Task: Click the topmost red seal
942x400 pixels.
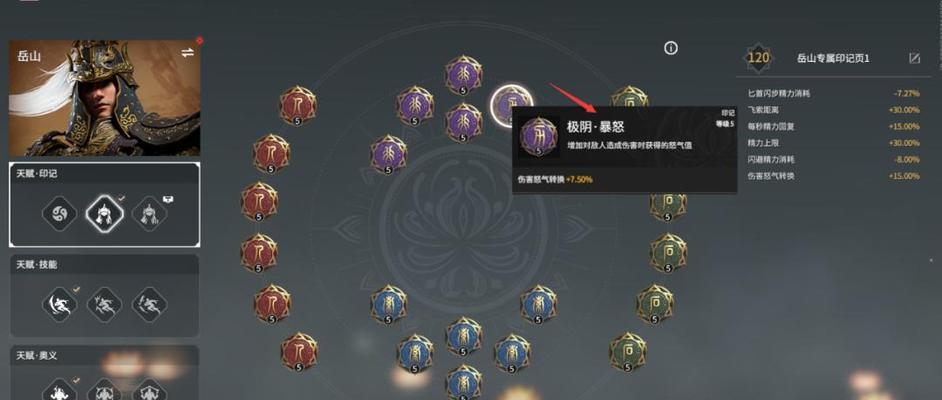Action: [x=298, y=106]
